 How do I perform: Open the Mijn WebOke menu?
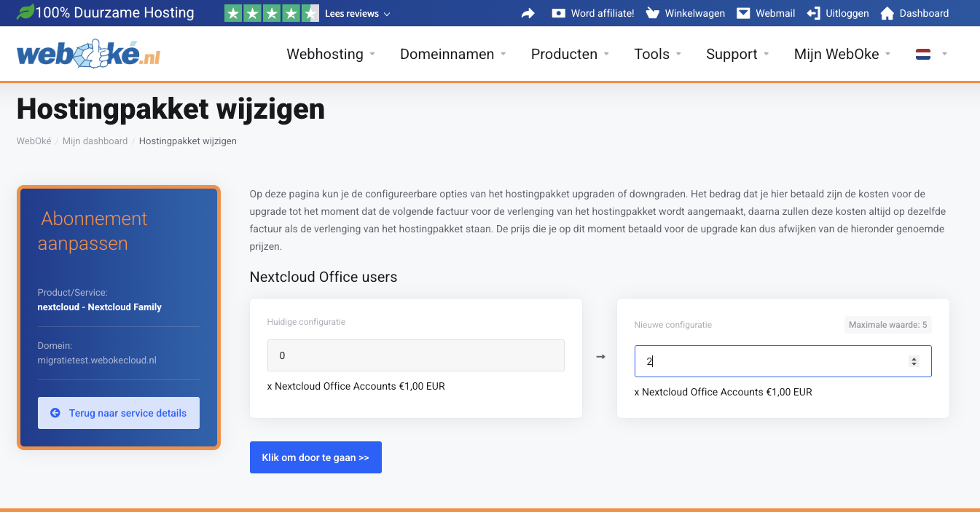pyautogui.click(x=843, y=54)
